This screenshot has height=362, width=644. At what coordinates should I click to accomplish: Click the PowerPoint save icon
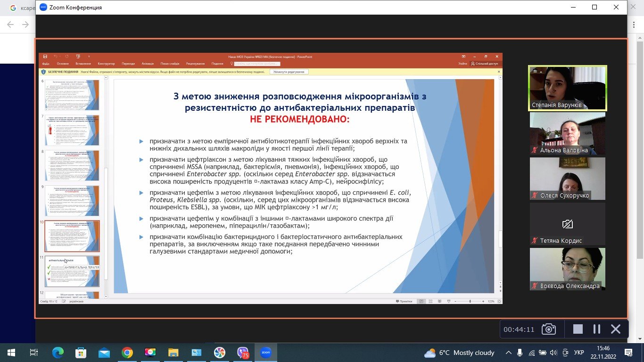pos(45,57)
